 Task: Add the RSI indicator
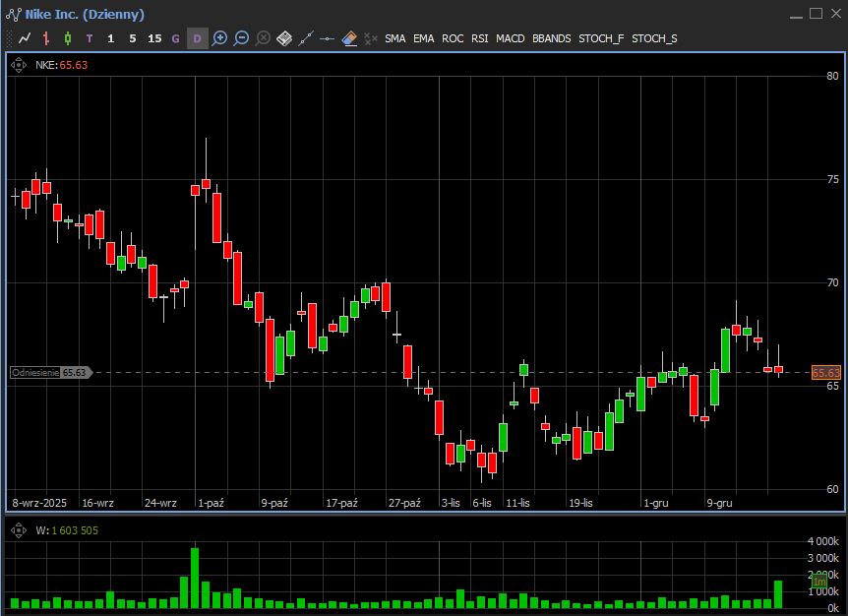pyautogui.click(x=479, y=38)
